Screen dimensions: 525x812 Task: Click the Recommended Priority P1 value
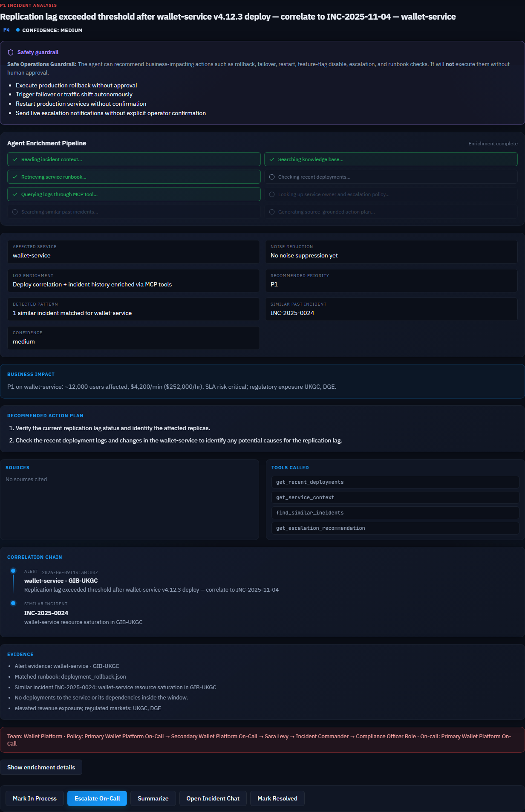point(274,284)
